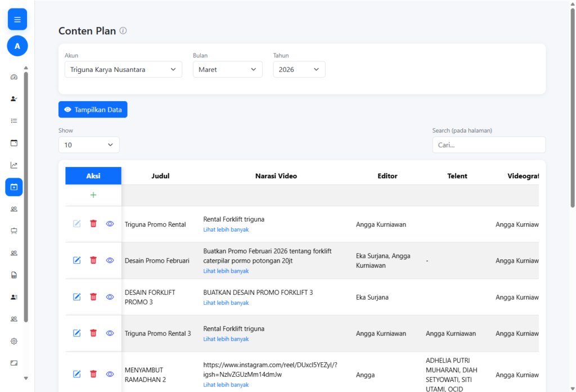Edit the Desain Promo Februari row
576x392 pixels.
(77, 260)
